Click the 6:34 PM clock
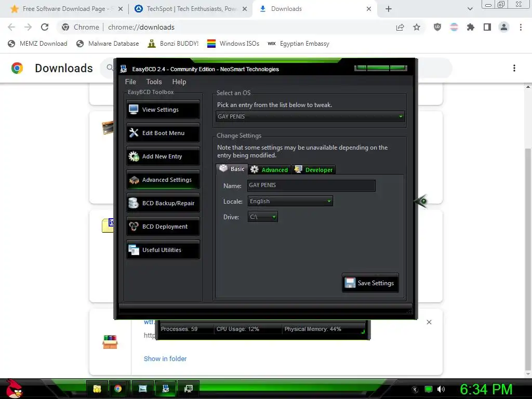The height and width of the screenshot is (399, 532). pyautogui.click(x=486, y=389)
